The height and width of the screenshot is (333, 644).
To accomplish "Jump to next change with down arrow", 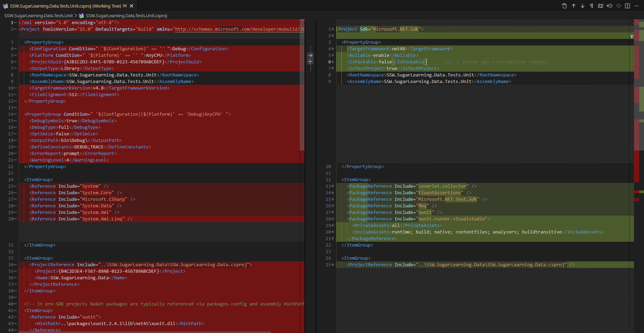I will (x=583, y=6).
